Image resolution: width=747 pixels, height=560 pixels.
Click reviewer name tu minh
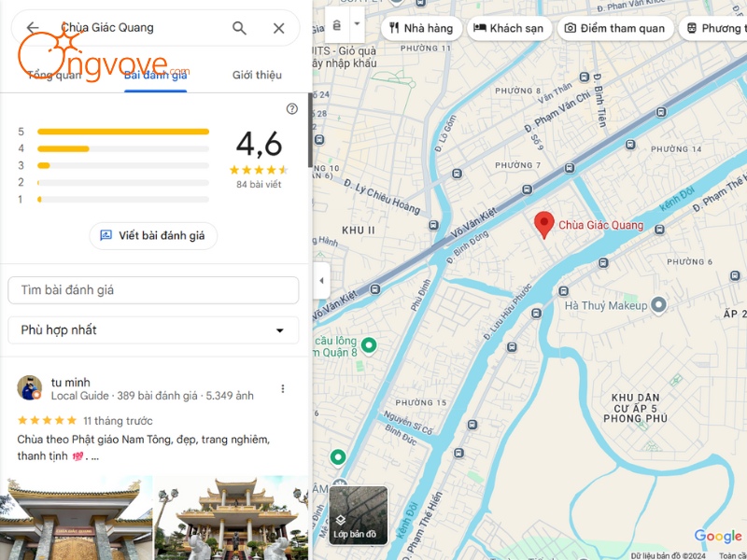(x=71, y=382)
